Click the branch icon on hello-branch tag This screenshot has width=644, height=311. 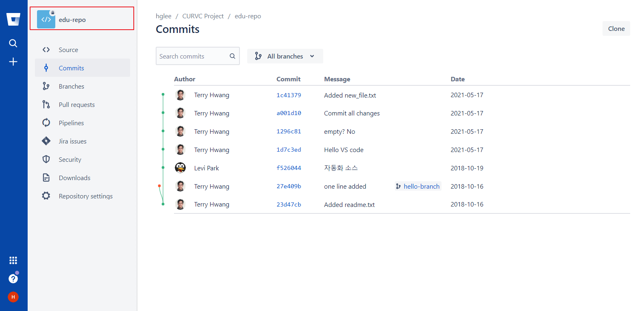(398, 186)
